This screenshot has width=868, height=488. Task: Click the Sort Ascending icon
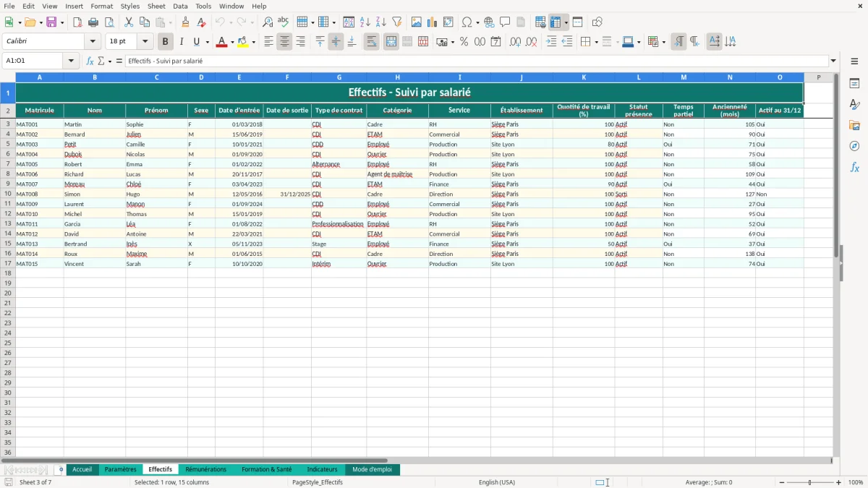click(x=365, y=22)
